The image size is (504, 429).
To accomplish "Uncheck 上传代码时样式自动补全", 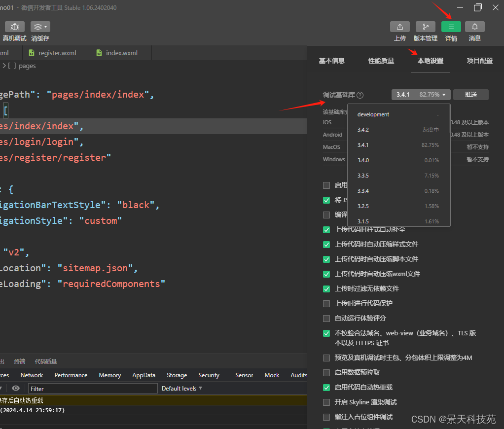I will [x=326, y=230].
